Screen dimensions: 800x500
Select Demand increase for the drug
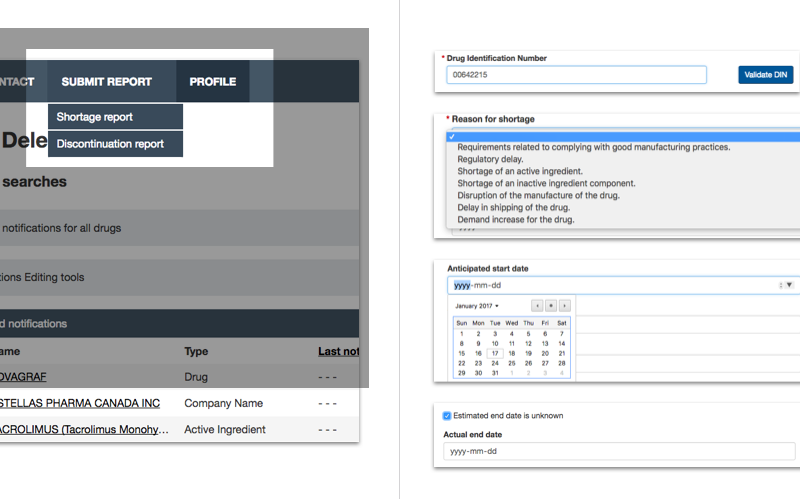(516, 219)
